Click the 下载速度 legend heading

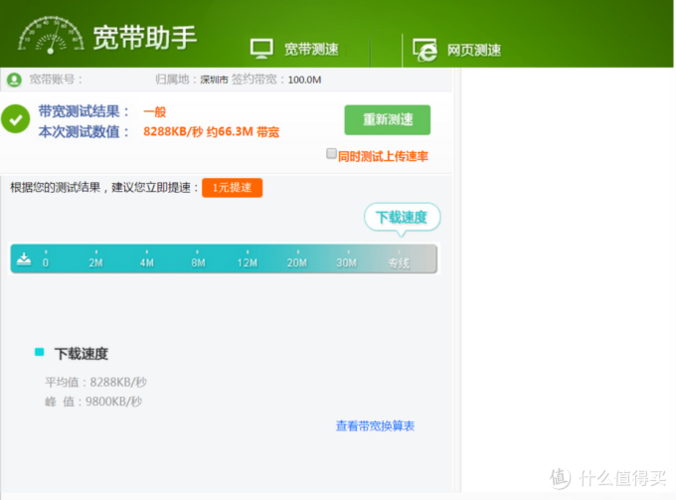coord(81,353)
